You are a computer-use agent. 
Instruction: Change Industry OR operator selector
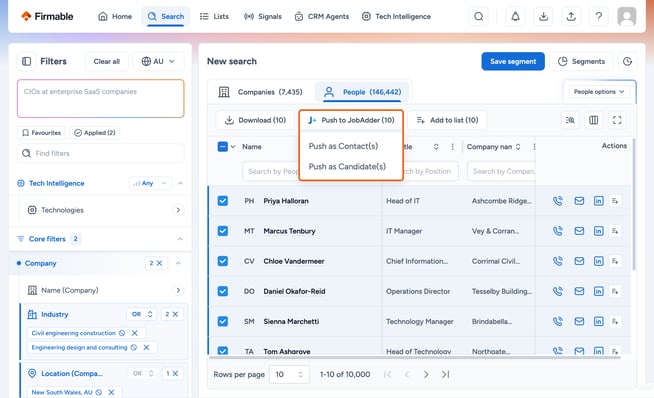click(142, 314)
